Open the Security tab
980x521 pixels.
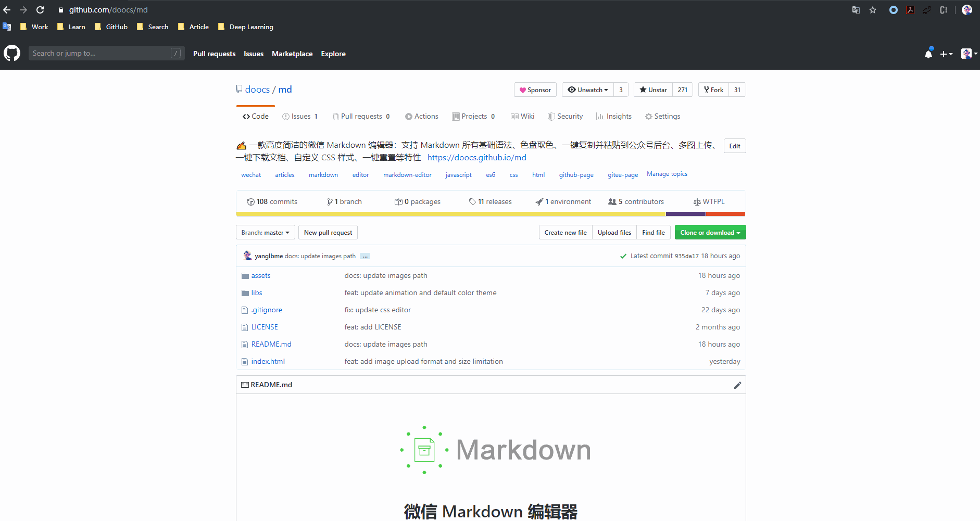click(x=566, y=117)
